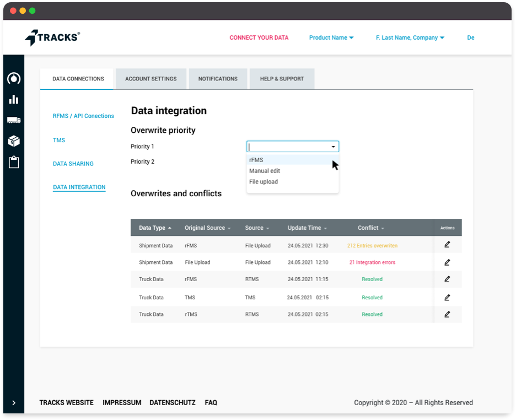Viewport: 516px width, 420px height.
Task: Click Resolved status in the 11:15 row
Action: pos(372,279)
